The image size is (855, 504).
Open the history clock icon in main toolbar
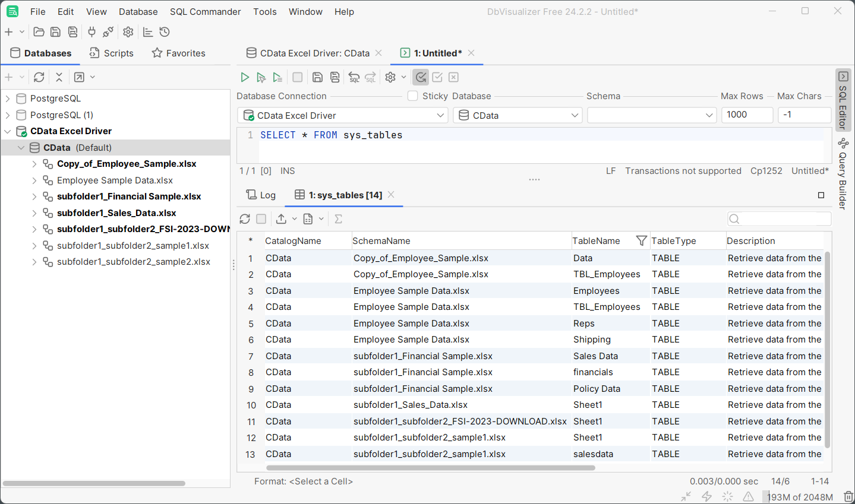click(x=165, y=32)
